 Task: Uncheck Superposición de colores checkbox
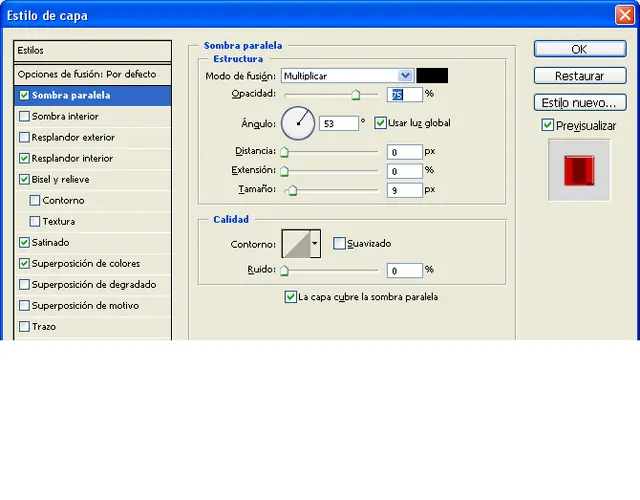[24, 263]
